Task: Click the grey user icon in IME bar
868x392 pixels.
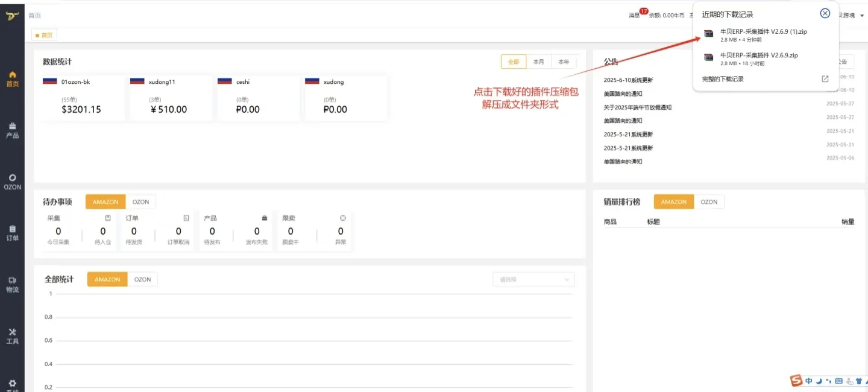Action: pyautogui.click(x=849, y=381)
